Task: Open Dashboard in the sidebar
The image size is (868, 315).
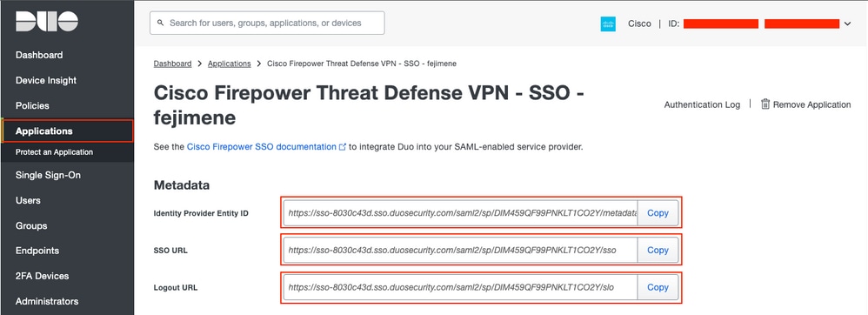Action: (39, 55)
